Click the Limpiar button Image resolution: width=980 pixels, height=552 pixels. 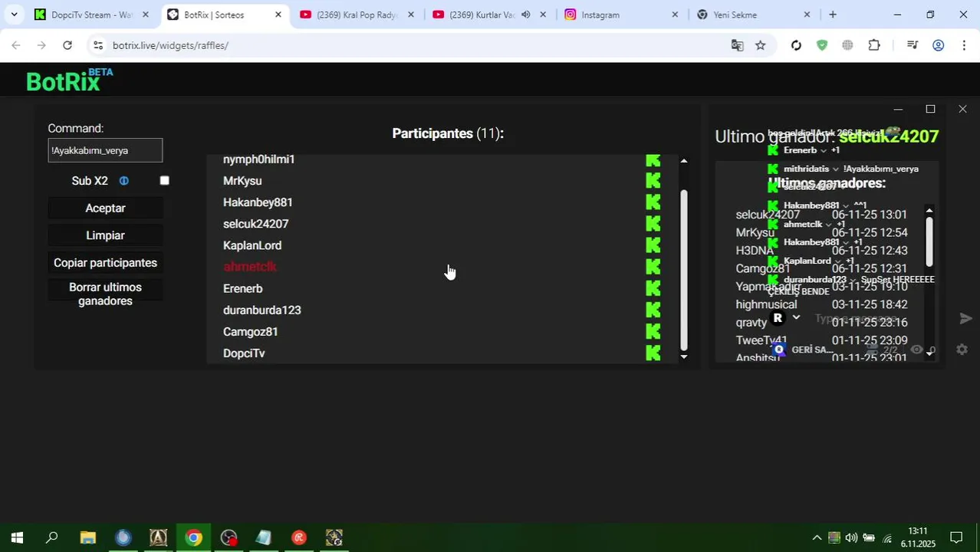[105, 235]
